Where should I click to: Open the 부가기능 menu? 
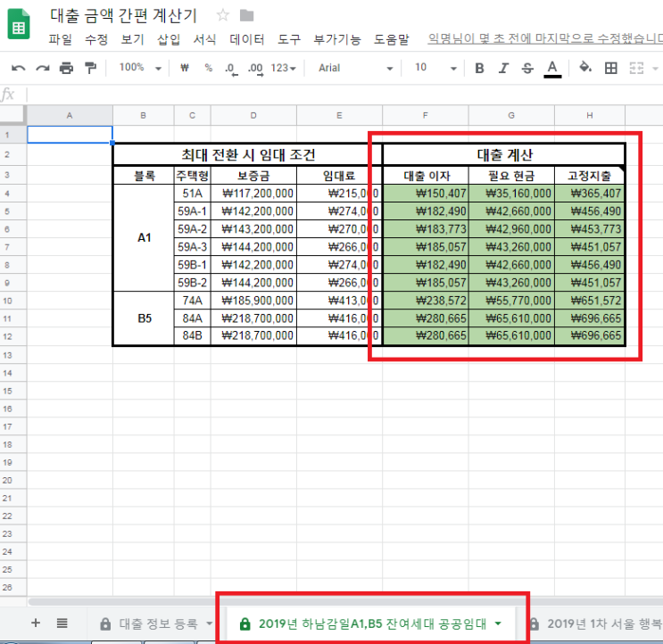[x=337, y=39]
